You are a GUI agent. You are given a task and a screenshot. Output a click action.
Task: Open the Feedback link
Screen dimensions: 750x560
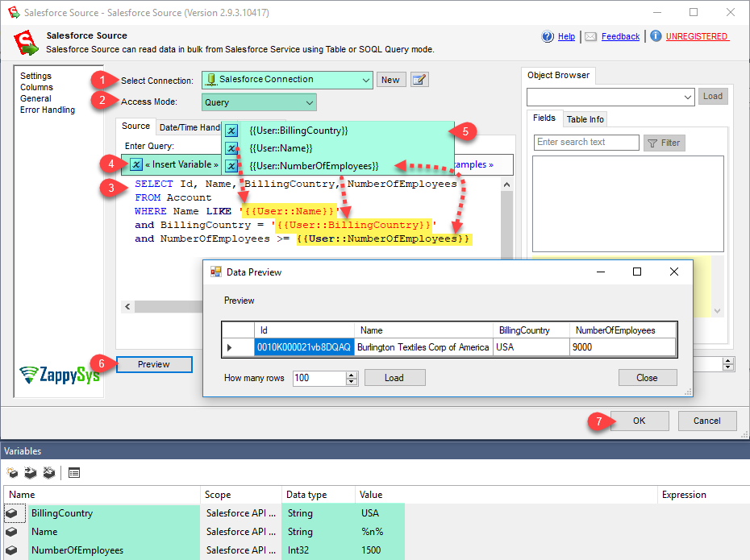pos(620,36)
